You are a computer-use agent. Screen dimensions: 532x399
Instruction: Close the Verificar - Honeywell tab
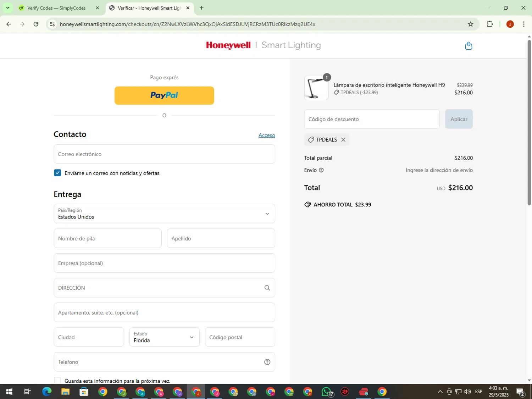(x=188, y=8)
